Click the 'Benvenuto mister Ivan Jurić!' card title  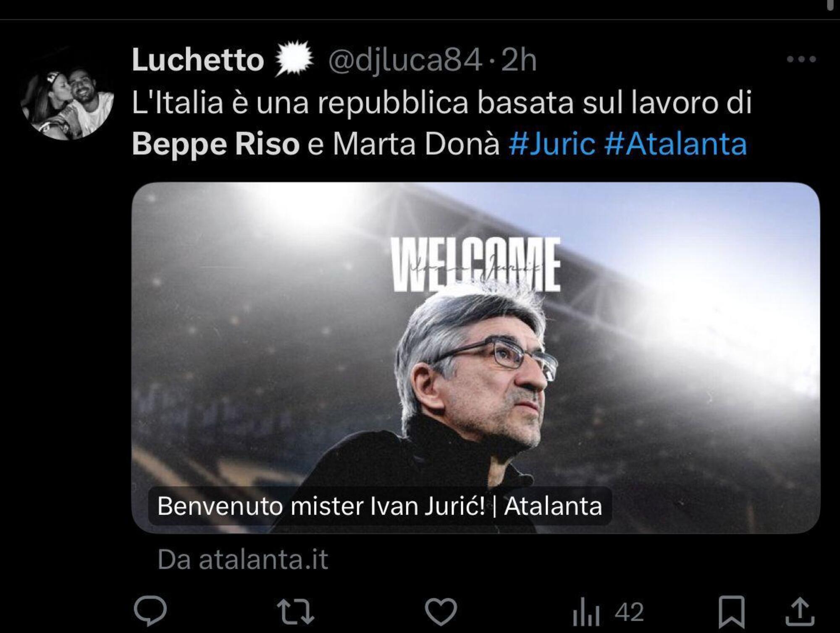[380, 506]
